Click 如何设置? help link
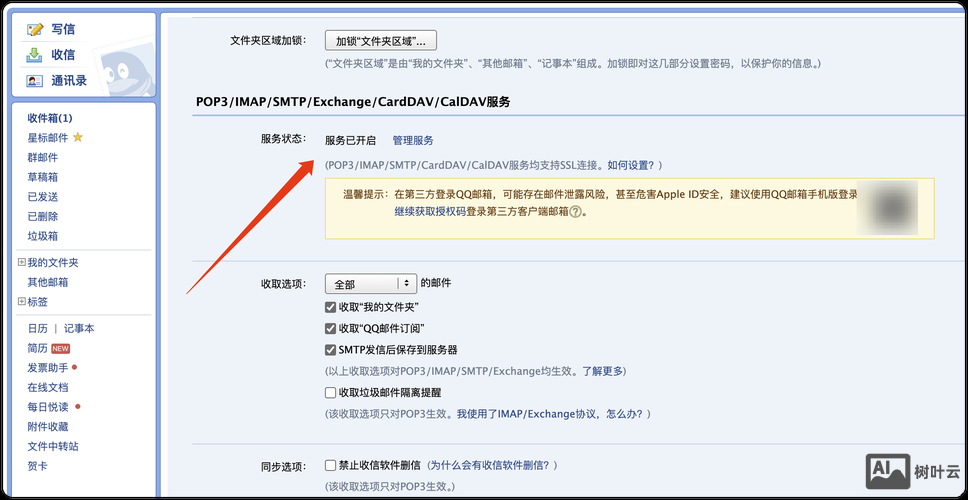 tap(630, 165)
